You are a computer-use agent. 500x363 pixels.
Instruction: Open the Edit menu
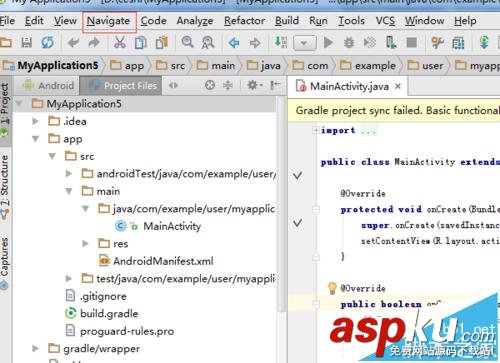pos(34,21)
